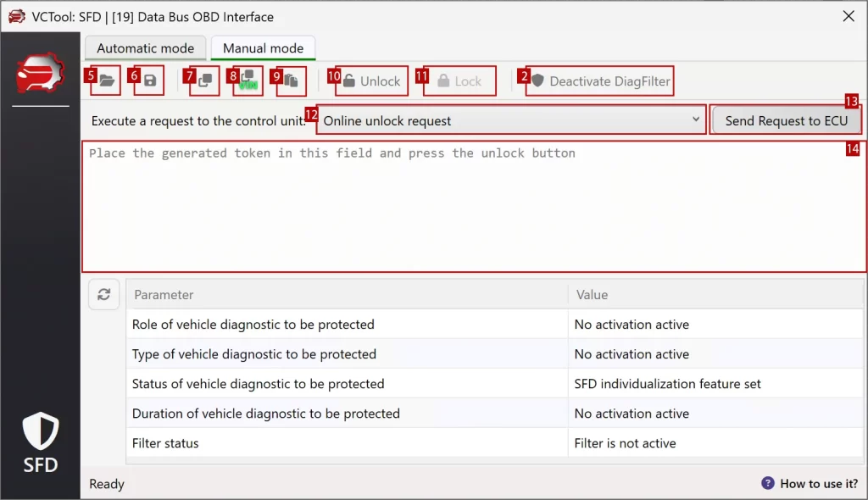Open the request type dropdown
The image size is (868, 500).
pyautogui.click(x=696, y=119)
